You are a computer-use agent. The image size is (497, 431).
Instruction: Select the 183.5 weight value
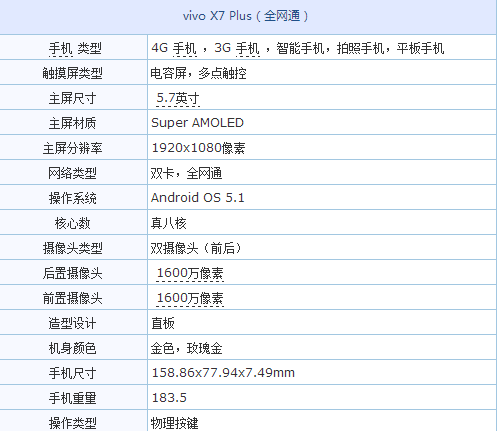[169, 398]
